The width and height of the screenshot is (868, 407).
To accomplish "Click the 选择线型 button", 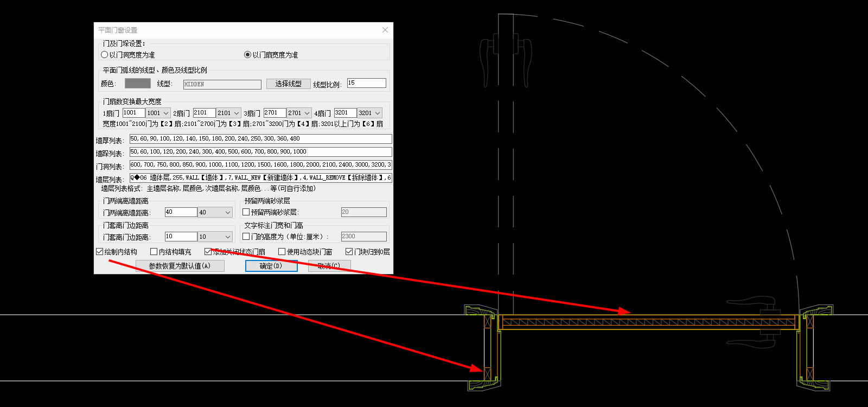I will click(288, 84).
